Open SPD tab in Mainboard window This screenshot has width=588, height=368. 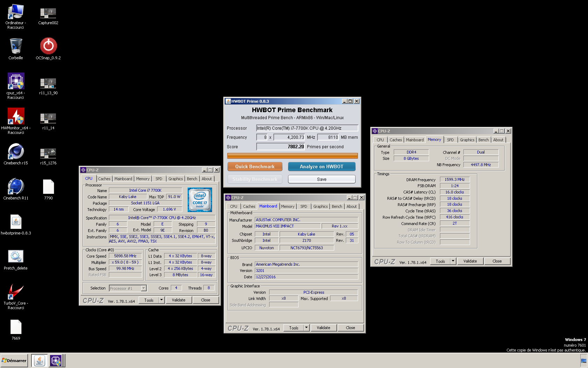pos(304,206)
